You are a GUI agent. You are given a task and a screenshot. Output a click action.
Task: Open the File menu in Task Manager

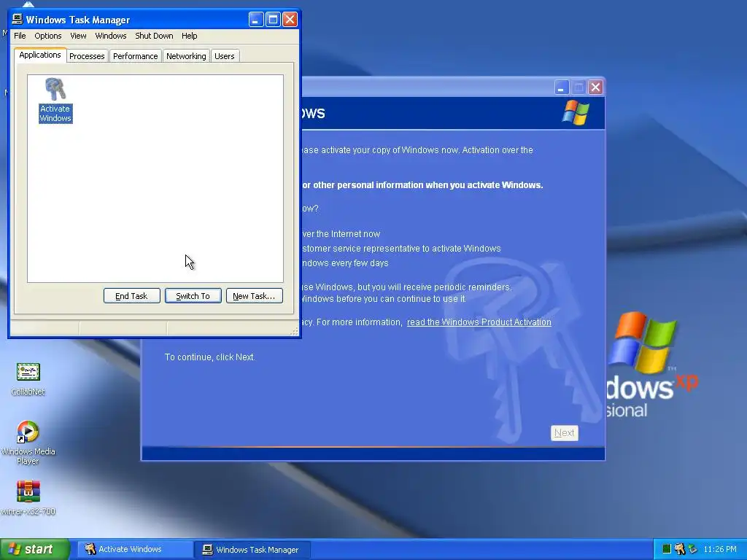20,36
